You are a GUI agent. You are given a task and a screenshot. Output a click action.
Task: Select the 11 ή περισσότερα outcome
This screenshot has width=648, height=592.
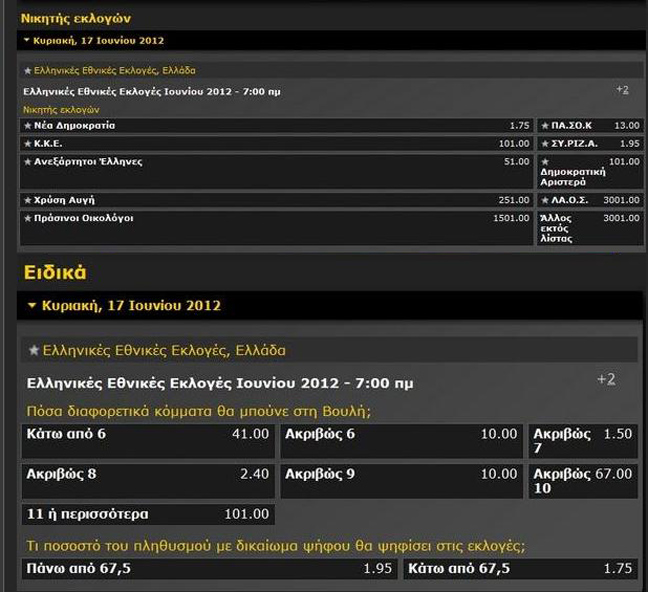tap(147, 514)
